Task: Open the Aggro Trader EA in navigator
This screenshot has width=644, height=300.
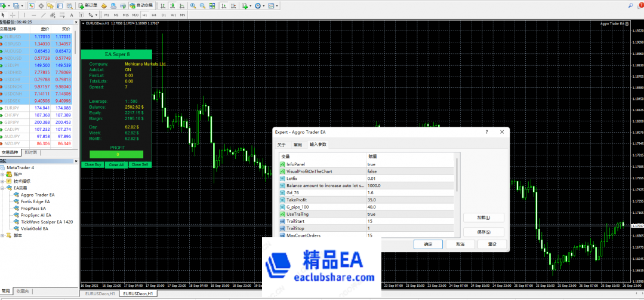Action: tap(37, 194)
